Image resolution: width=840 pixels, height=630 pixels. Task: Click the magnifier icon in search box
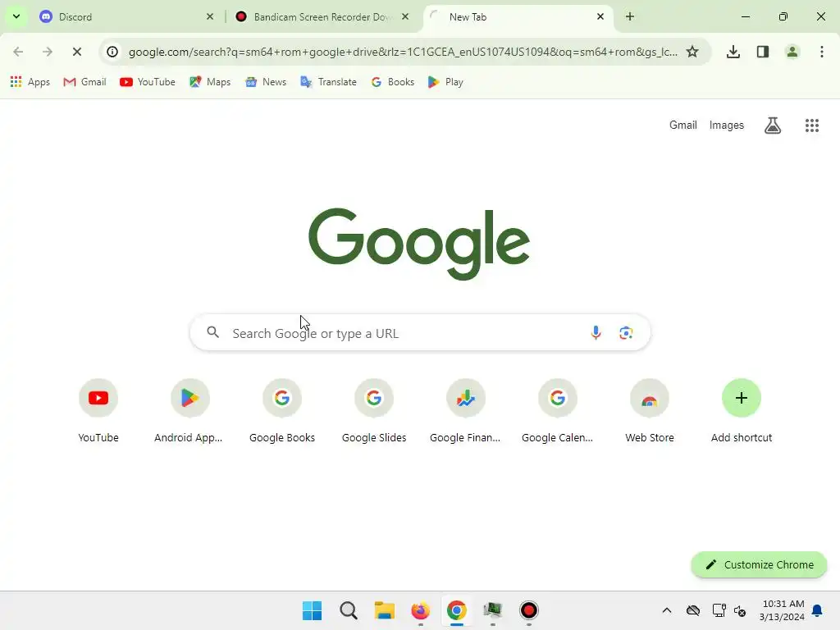[x=213, y=332]
